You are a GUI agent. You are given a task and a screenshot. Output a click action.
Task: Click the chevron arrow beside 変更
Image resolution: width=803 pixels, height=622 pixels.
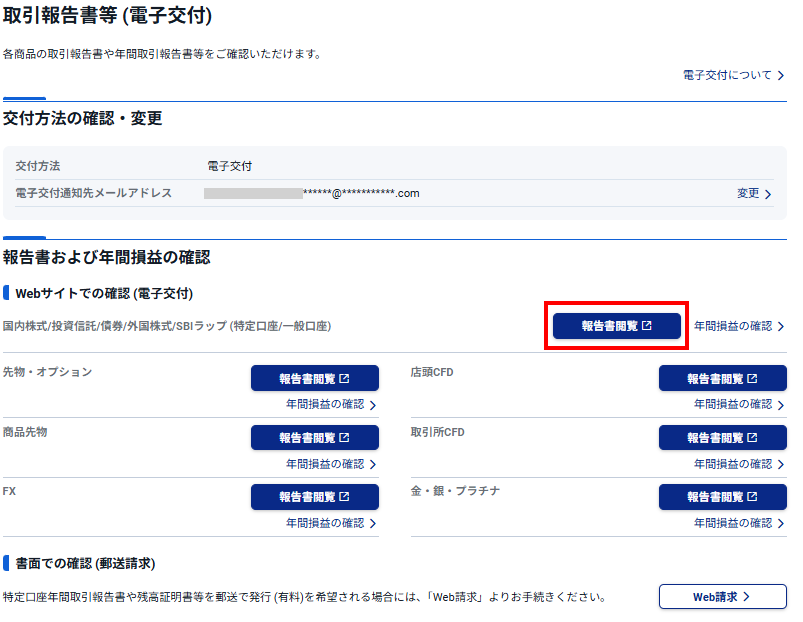[768, 194]
